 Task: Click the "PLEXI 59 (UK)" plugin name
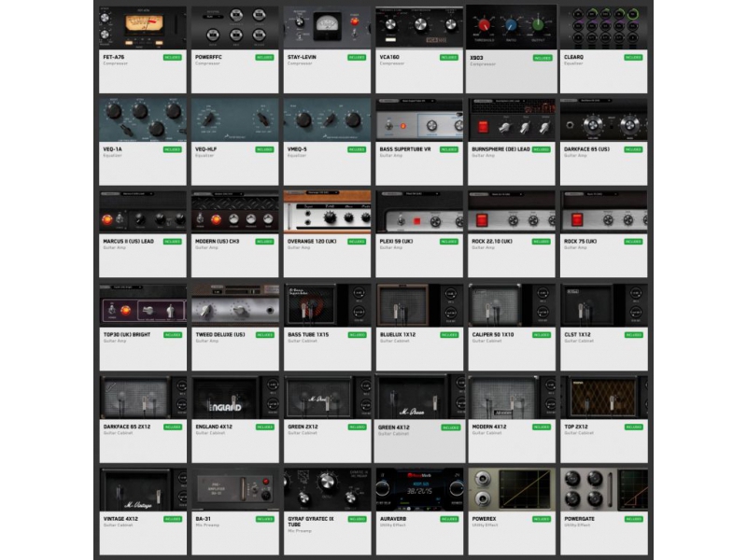[396, 242]
